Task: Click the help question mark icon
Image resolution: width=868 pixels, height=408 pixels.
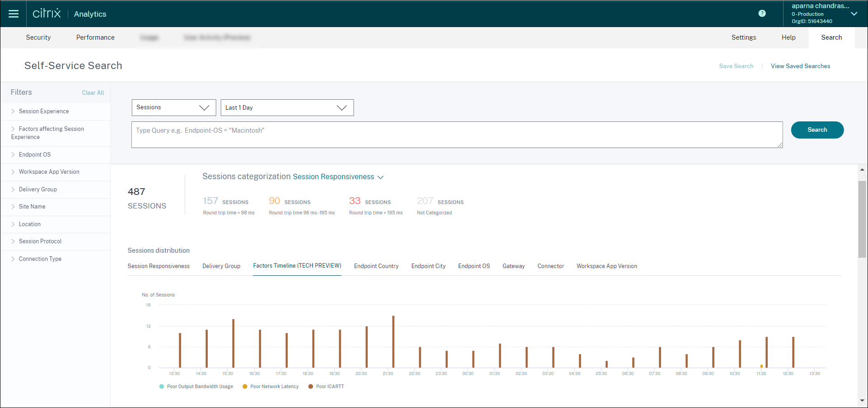Action: [x=762, y=14]
